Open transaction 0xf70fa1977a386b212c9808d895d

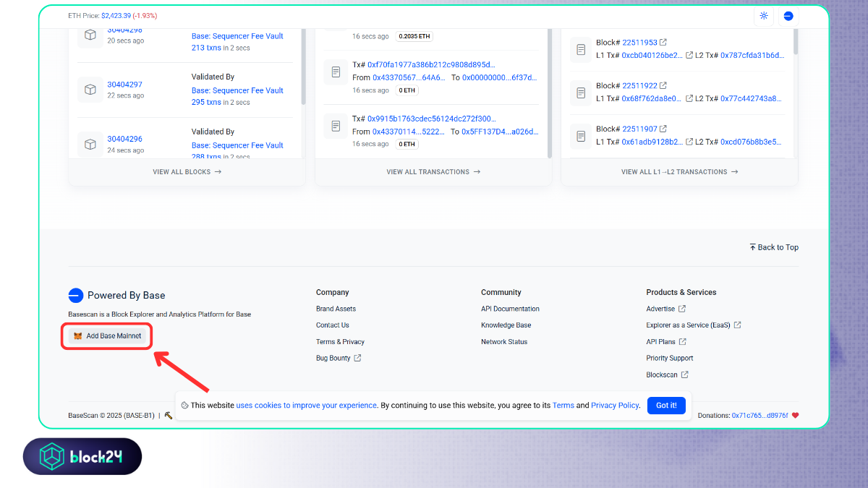coord(432,64)
